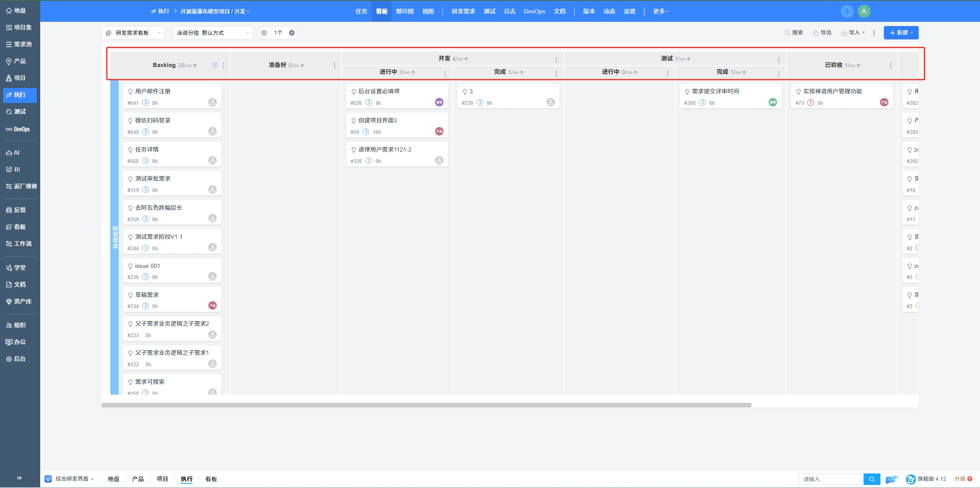Open the 研发需求 navigation tab
This screenshot has width=980, height=488.
point(463,11)
